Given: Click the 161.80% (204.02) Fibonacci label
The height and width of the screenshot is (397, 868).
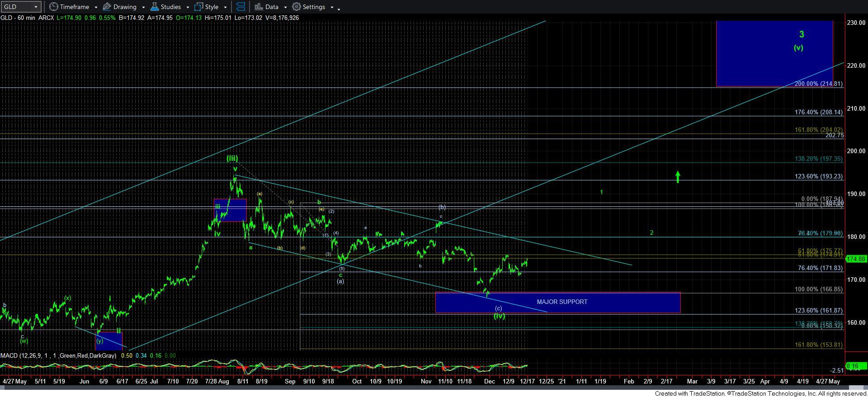Looking at the screenshot, I should [818, 130].
